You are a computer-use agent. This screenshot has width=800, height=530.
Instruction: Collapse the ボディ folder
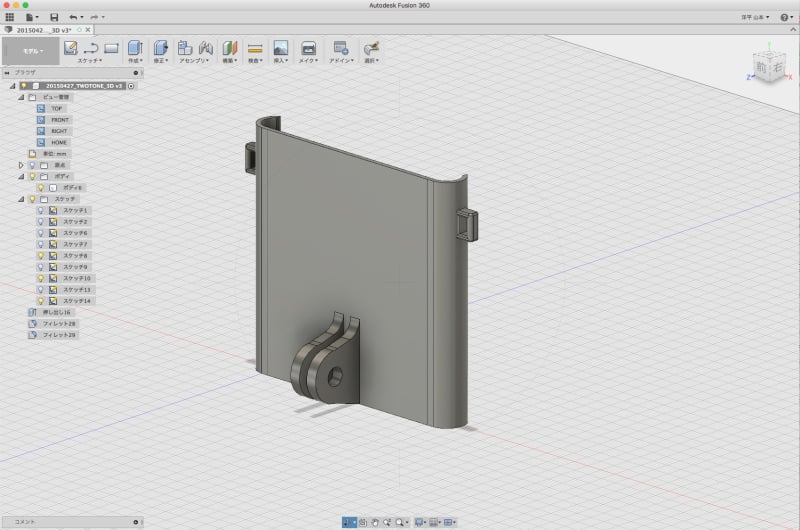tap(21, 176)
